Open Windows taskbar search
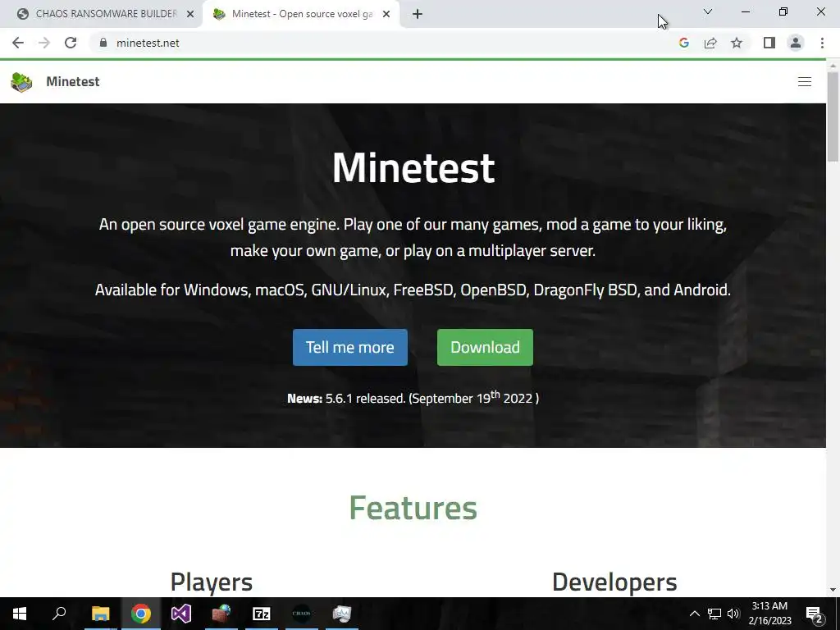 pyautogui.click(x=59, y=614)
